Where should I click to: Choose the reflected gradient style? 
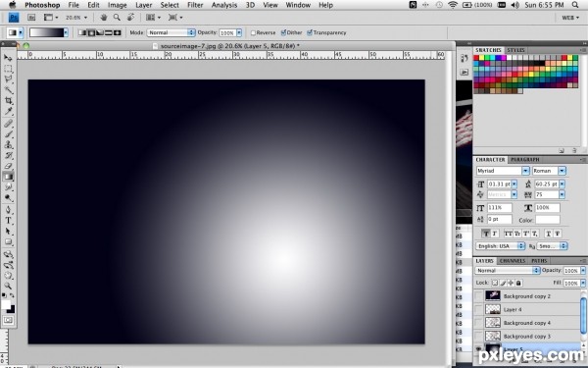[x=109, y=32]
